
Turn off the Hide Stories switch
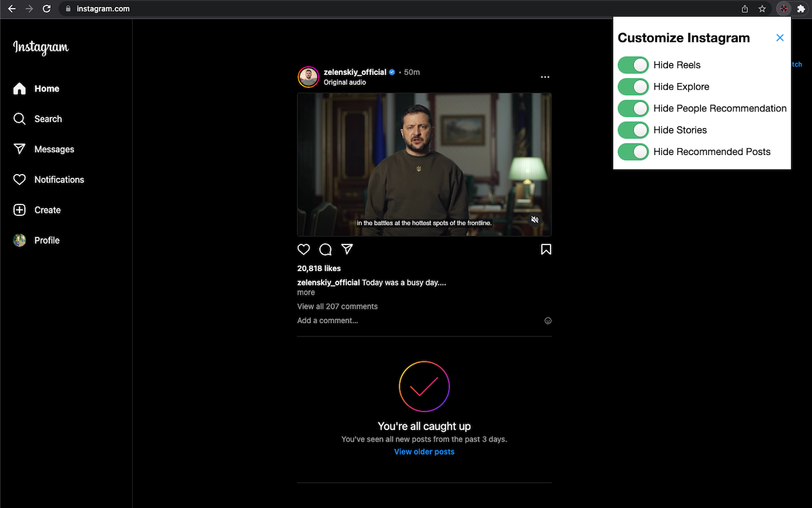click(632, 130)
